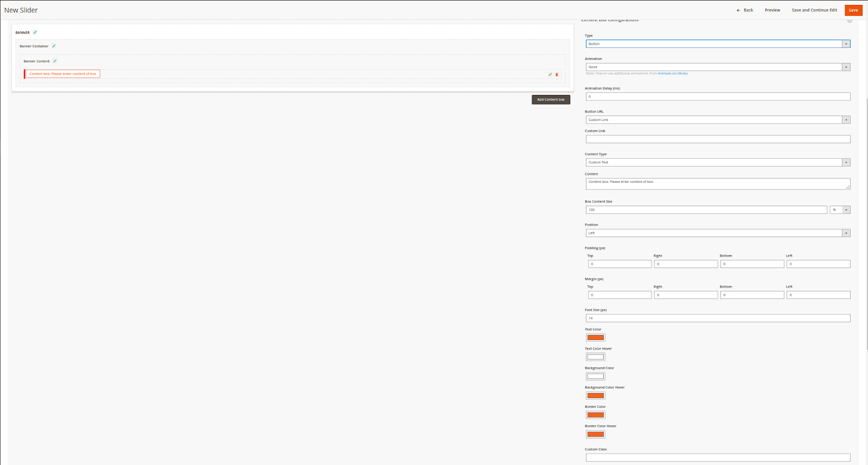Click the Padding Left field

[818, 264]
